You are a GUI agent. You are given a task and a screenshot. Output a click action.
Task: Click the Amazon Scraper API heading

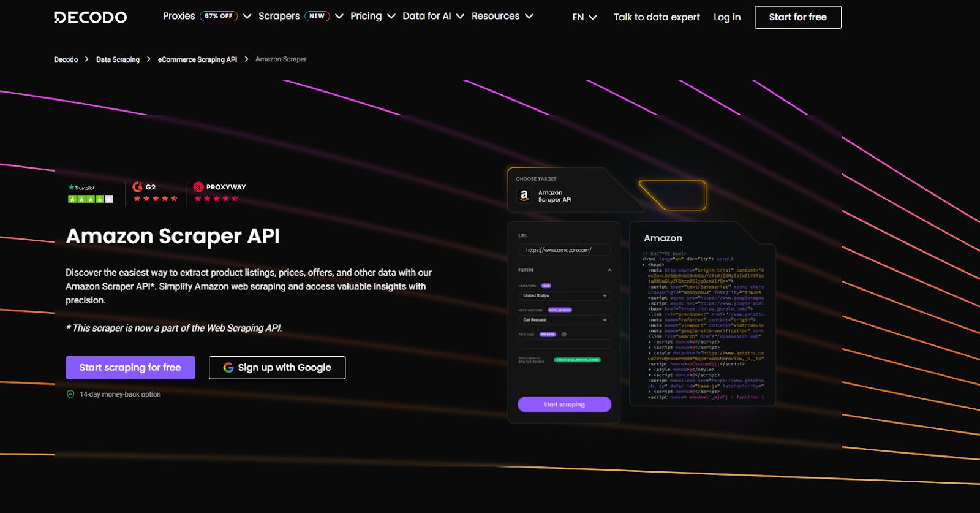click(x=173, y=237)
